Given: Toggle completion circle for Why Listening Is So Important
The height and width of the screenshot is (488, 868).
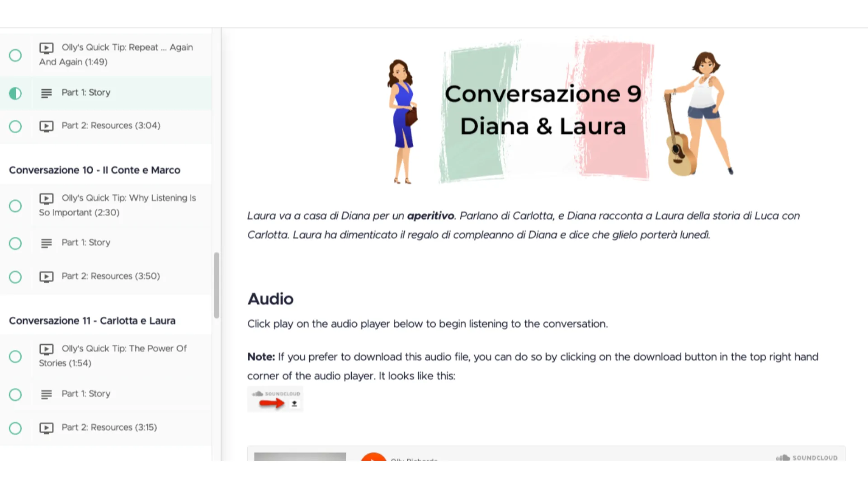Looking at the screenshot, I should pos(15,206).
